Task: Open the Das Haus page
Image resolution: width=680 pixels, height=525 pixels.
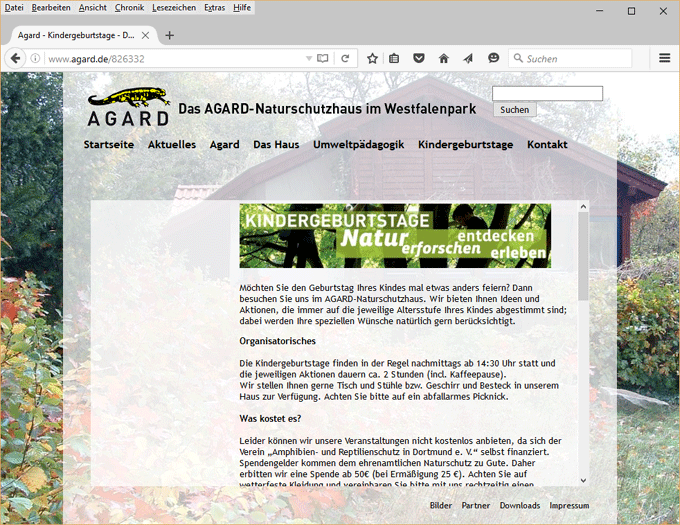Action: pyautogui.click(x=276, y=144)
